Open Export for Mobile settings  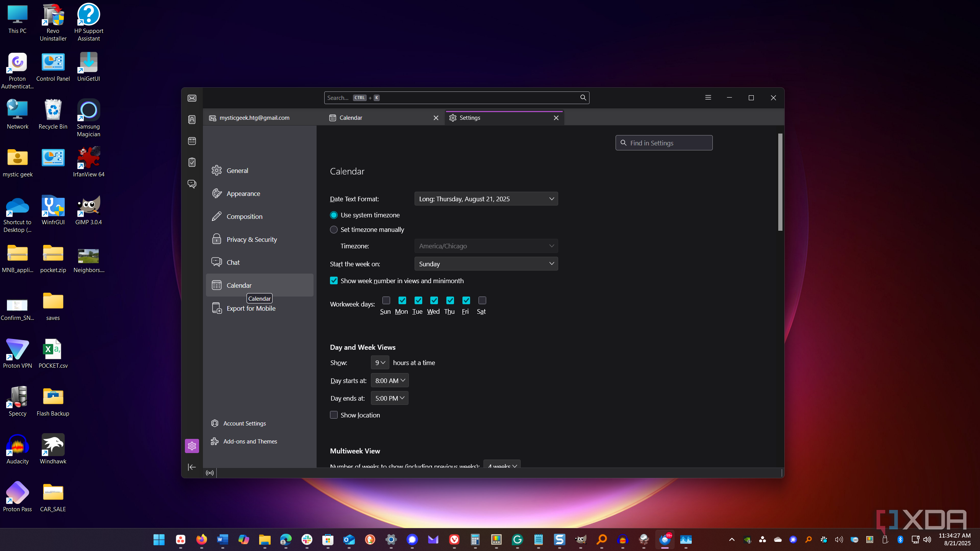[x=260, y=308]
